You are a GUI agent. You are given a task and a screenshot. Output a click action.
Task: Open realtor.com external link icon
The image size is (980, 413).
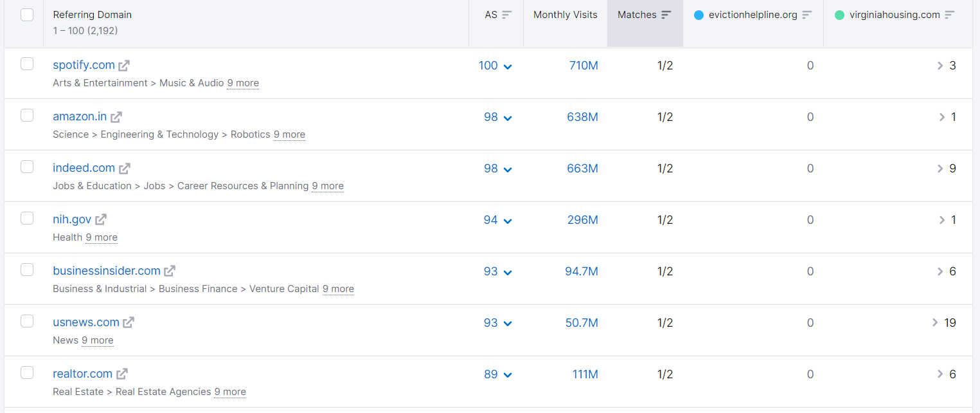122,374
